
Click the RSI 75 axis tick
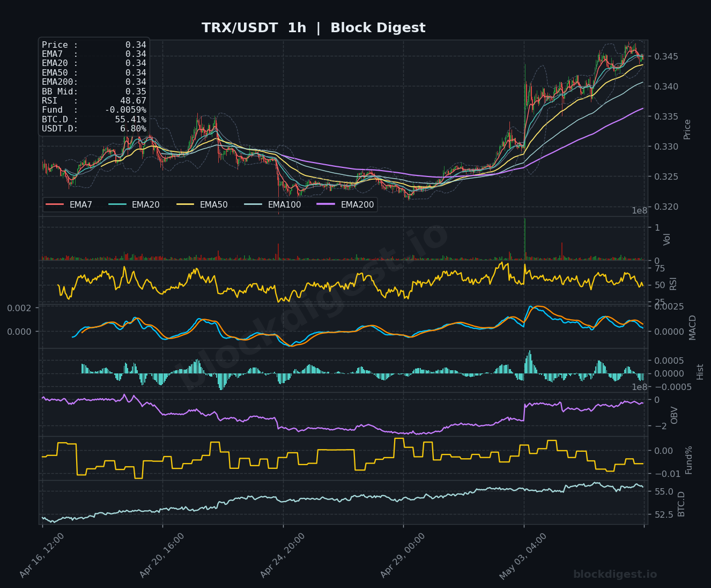660,268
